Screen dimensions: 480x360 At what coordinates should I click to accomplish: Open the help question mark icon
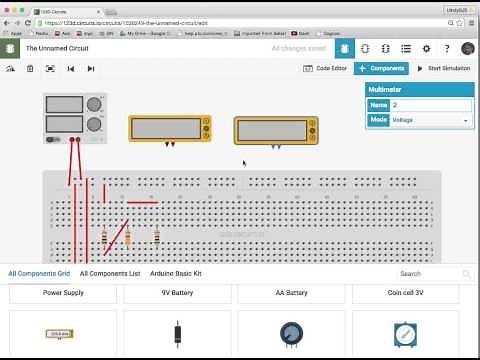[x=447, y=49]
